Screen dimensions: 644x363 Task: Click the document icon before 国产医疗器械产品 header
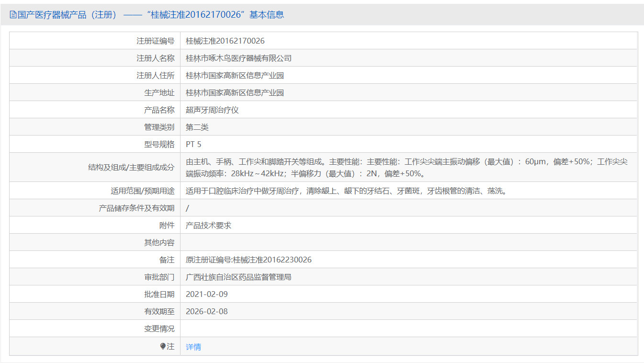click(13, 14)
